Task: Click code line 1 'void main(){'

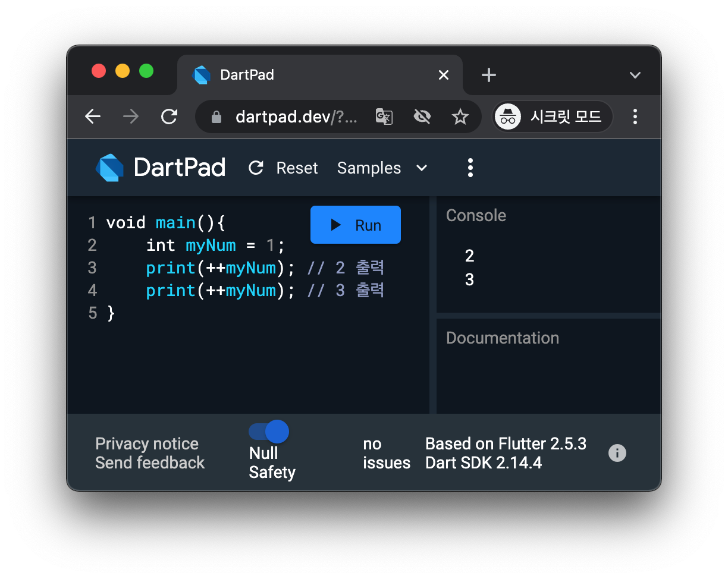Action: click(x=166, y=223)
